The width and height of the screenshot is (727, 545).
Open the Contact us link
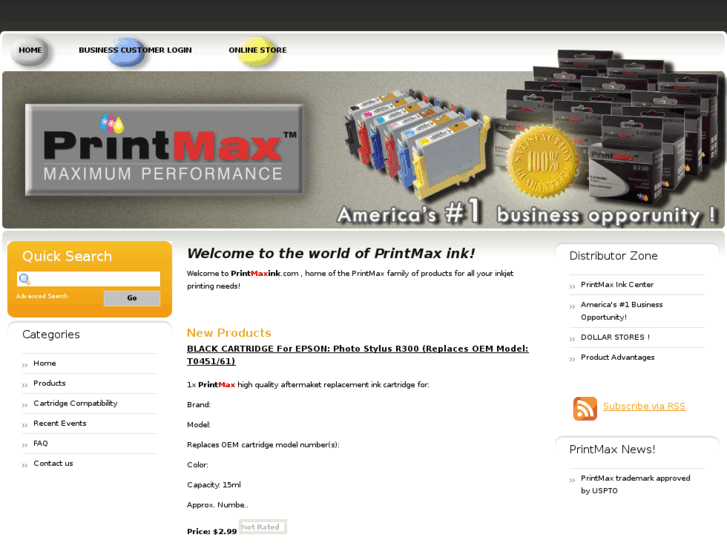(53, 463)
